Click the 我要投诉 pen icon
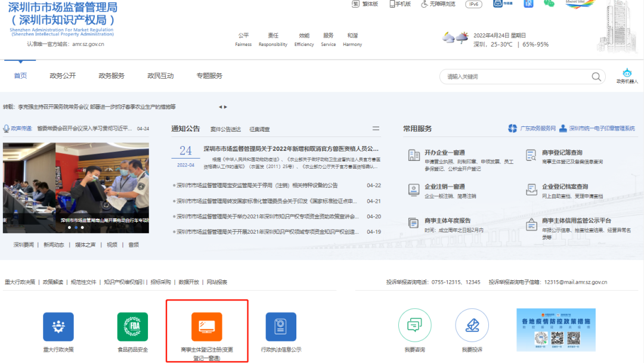This screenshot has width=644, height=363. 472,325
